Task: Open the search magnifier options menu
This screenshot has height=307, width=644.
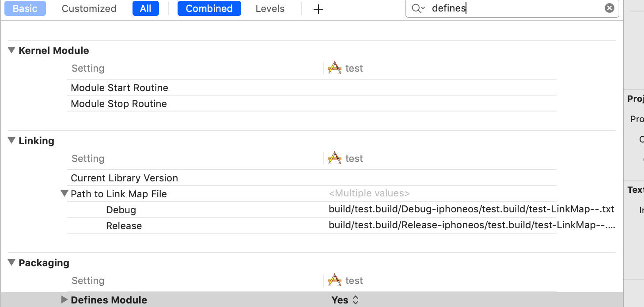Action: (x=418, y=8)
